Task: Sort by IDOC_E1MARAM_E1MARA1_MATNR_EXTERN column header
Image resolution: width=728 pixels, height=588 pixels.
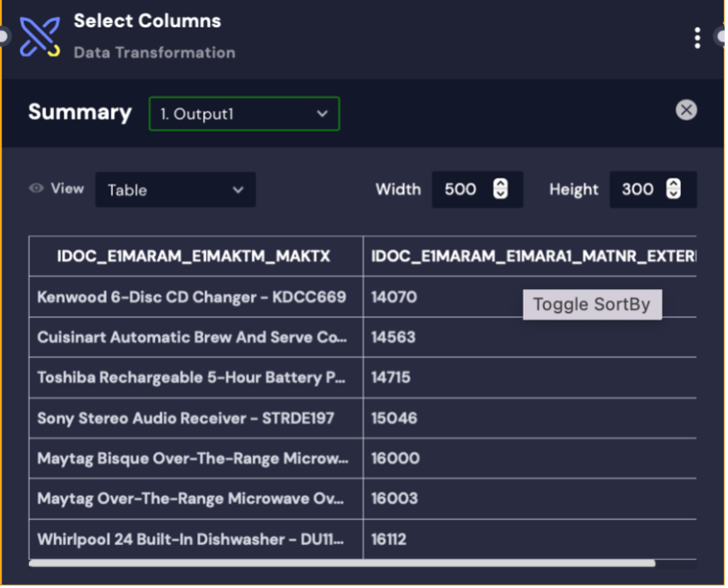Action: pyautogui.click(x=532, y=257)
